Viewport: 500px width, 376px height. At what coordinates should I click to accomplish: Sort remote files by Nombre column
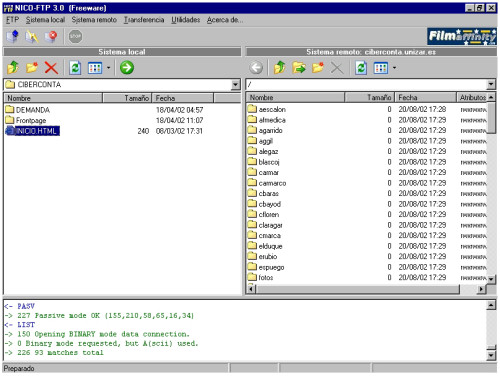[x=296, y=97]
